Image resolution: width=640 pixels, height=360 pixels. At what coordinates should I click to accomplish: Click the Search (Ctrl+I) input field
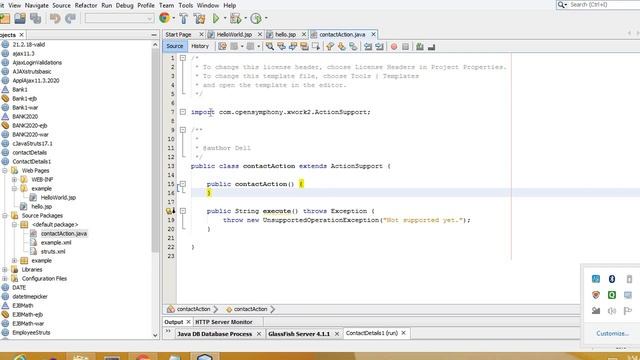click(604, 4)
